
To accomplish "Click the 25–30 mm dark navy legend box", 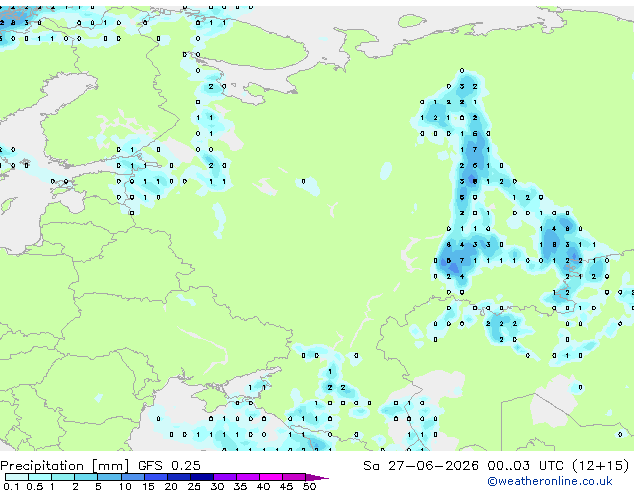I will tap(202, 477).
